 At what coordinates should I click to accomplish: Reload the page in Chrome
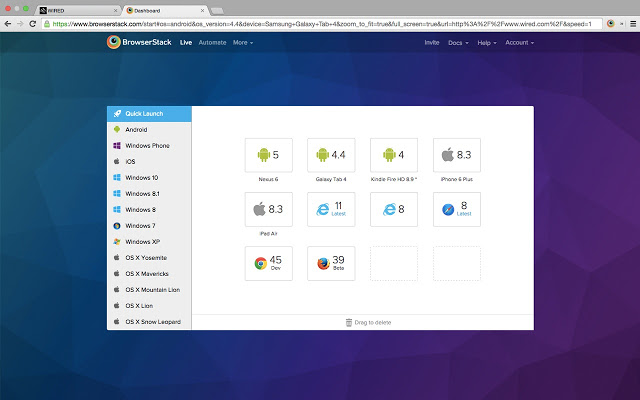(33, 24)
